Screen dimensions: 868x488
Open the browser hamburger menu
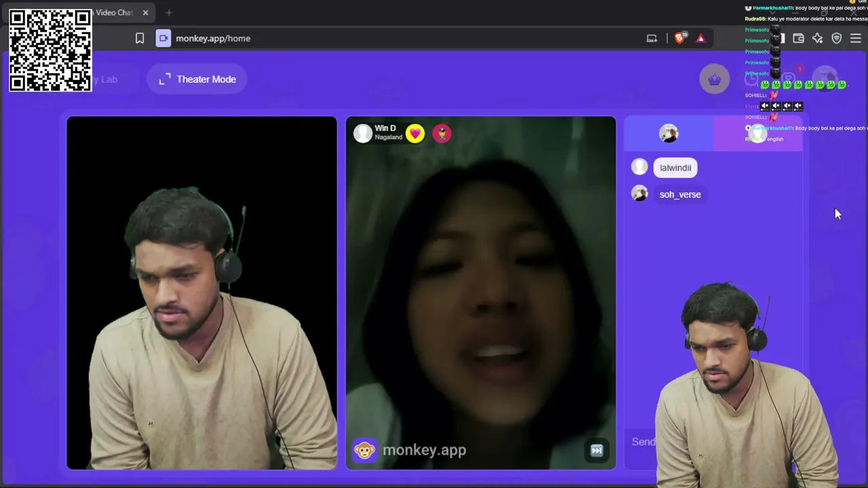click(x=856, y=39)
